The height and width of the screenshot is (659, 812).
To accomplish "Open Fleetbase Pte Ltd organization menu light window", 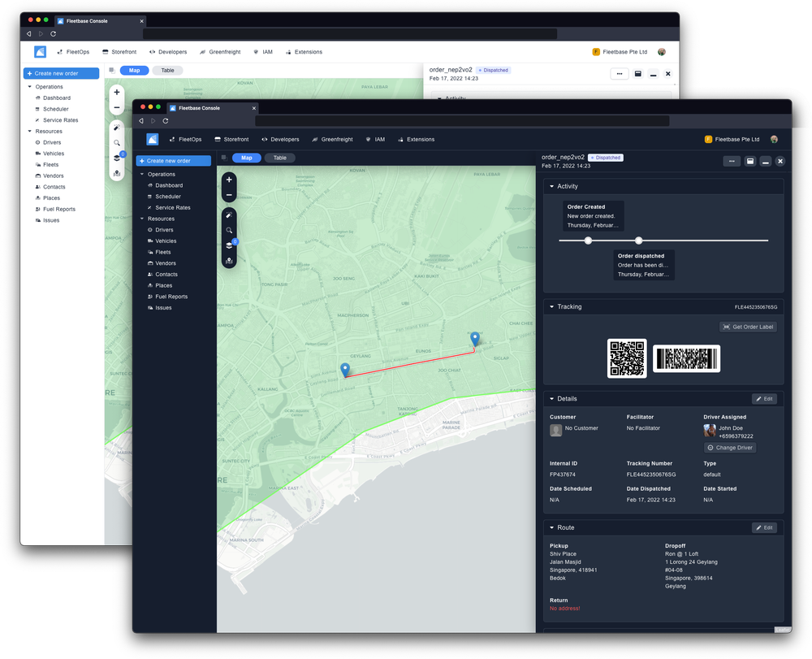I will tap(620, 52).
